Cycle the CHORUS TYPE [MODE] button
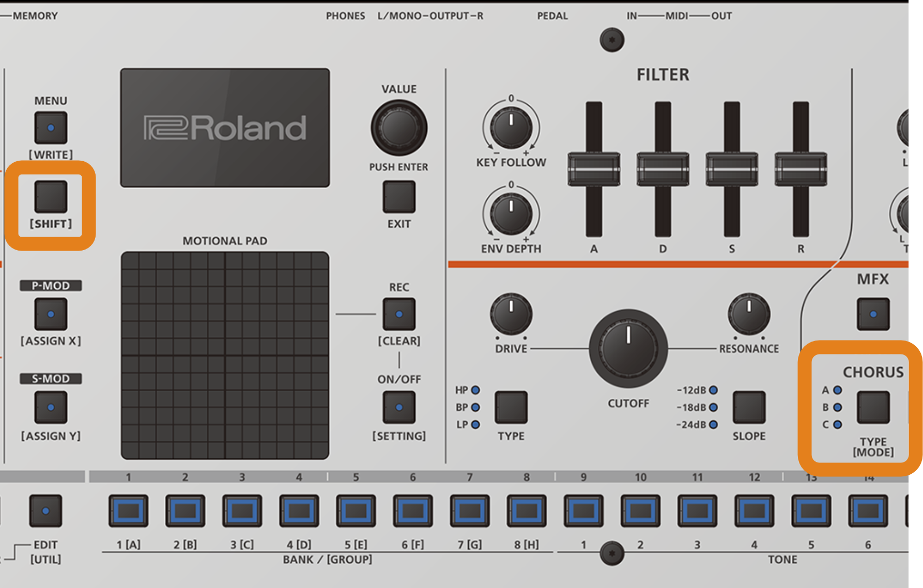Viewport: 923px width, 588px height. pyautogui.click(x=873, y=407)
